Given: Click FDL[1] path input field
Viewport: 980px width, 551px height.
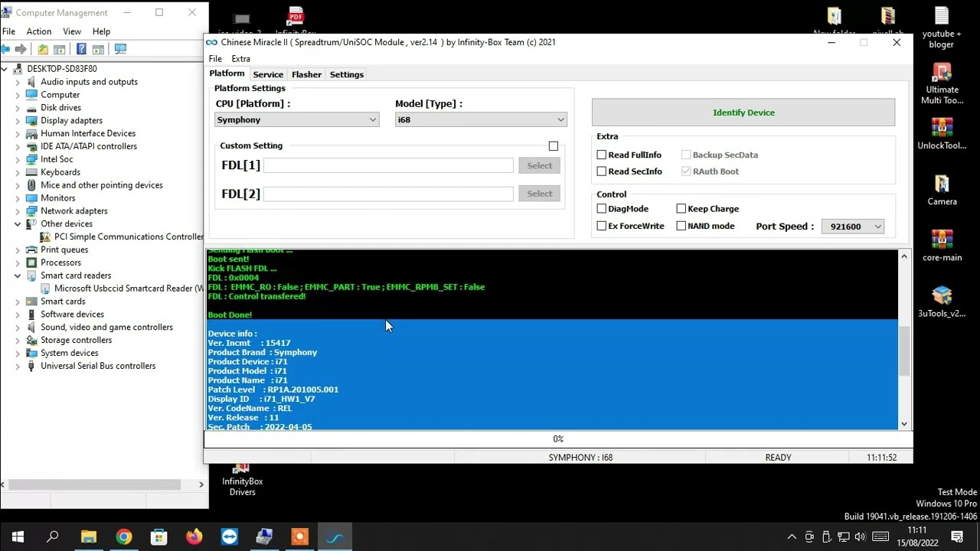Looking at the screenshot, I should 388,165.
